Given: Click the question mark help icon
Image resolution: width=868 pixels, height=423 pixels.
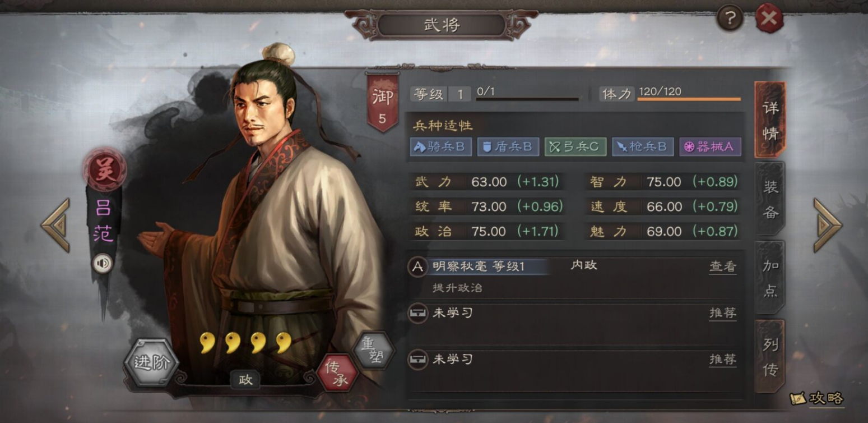Looking at the screenshot, I should tap(729, 19).
